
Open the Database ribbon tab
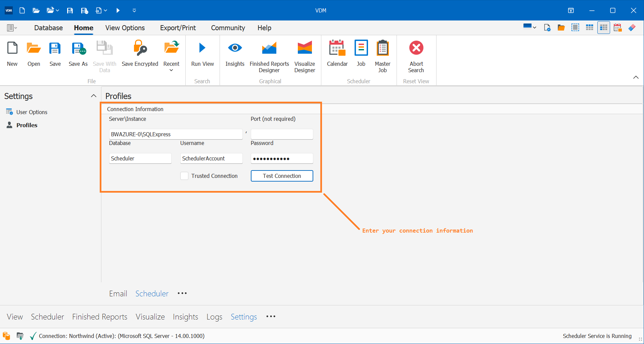48,28
